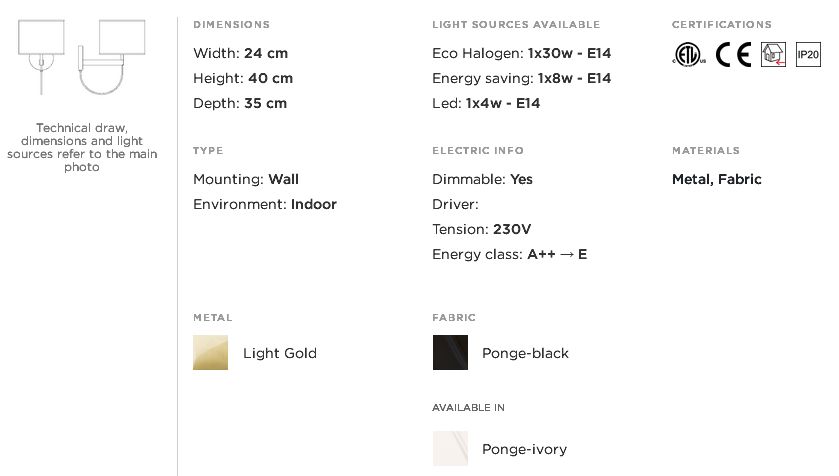Click the Metal, Fabric materials text
The height and width of the screenshot is (476, 839).
tap(716, 179)
